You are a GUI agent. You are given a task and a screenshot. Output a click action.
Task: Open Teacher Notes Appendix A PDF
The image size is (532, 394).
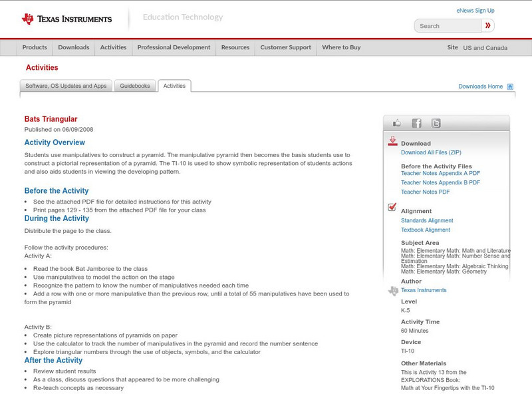[x=440, y=173]
